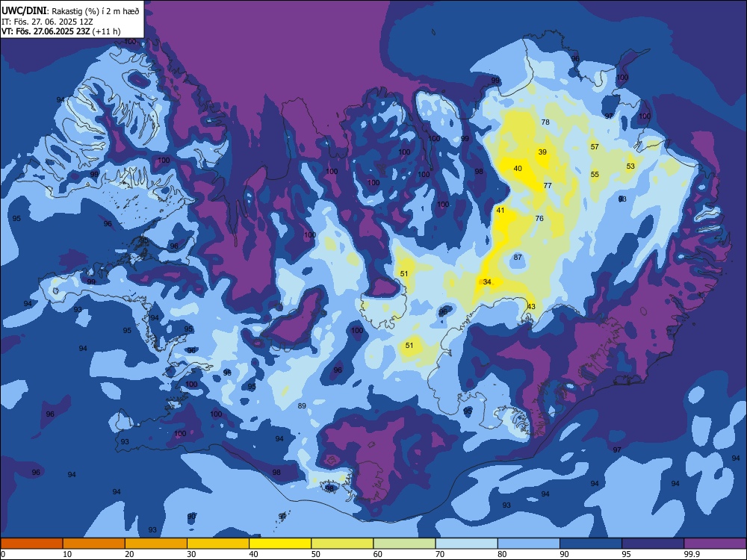The height and width of the screenshot is (560, 747).
Task: Click the valid time line 'VT: Fös. 27.06.2025 23Z'
Action: [x=46, y=31]
